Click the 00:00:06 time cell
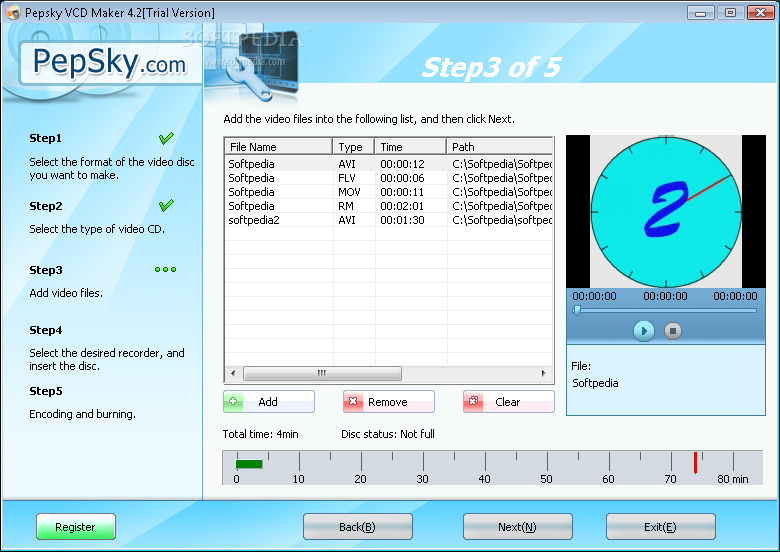Image resolution: width=780 pixels, height=552 pixels. coord(402,178)
